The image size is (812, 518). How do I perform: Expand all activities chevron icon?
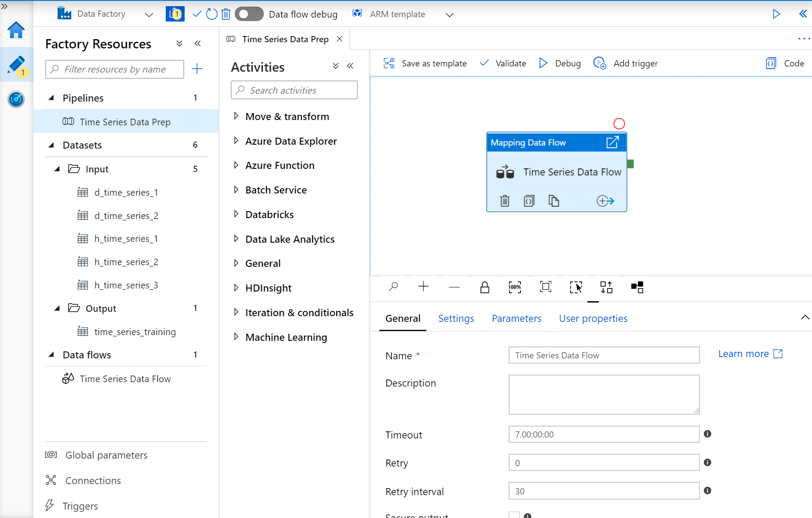pos(335,66)
